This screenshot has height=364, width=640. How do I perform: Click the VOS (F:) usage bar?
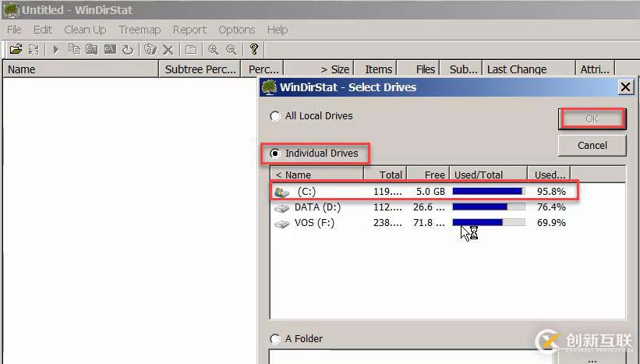tap(489, 222)
